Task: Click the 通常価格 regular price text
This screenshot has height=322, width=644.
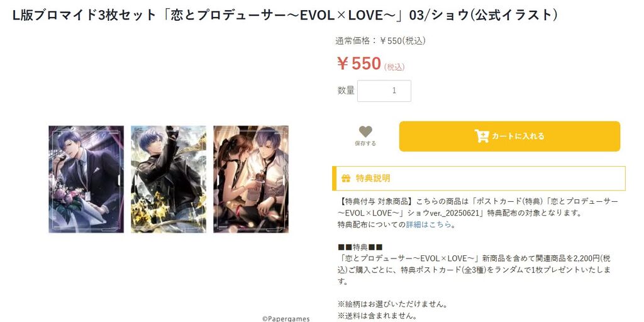Action: [x=380, y=41]
